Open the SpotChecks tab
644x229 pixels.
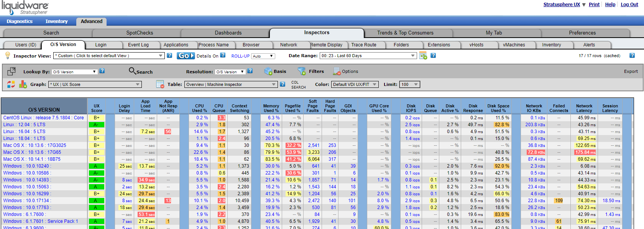(140, 33)
